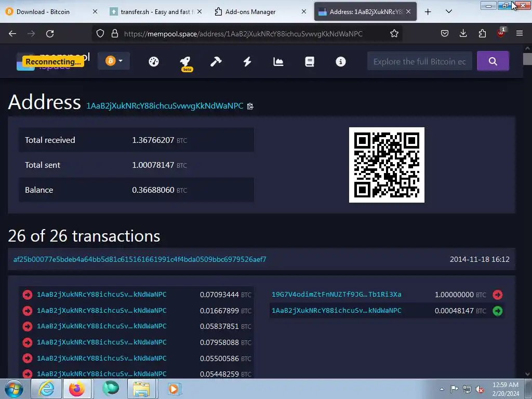Expand the list all tabs chevron

pos(448,11)
